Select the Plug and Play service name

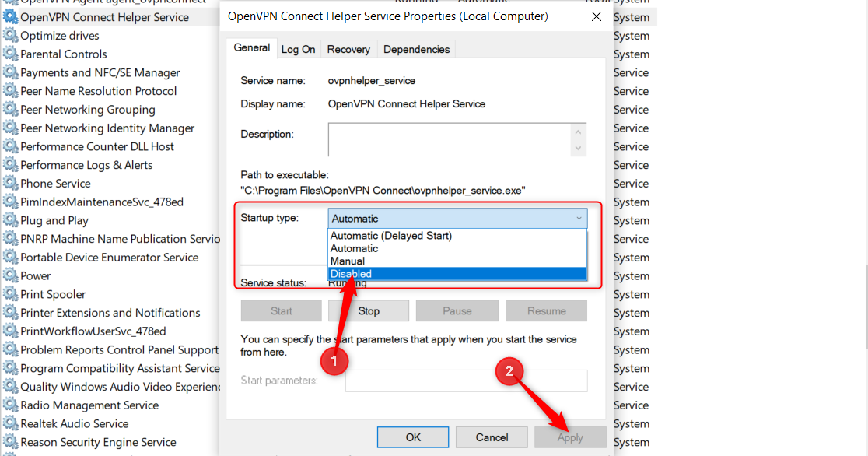(54, 220)
